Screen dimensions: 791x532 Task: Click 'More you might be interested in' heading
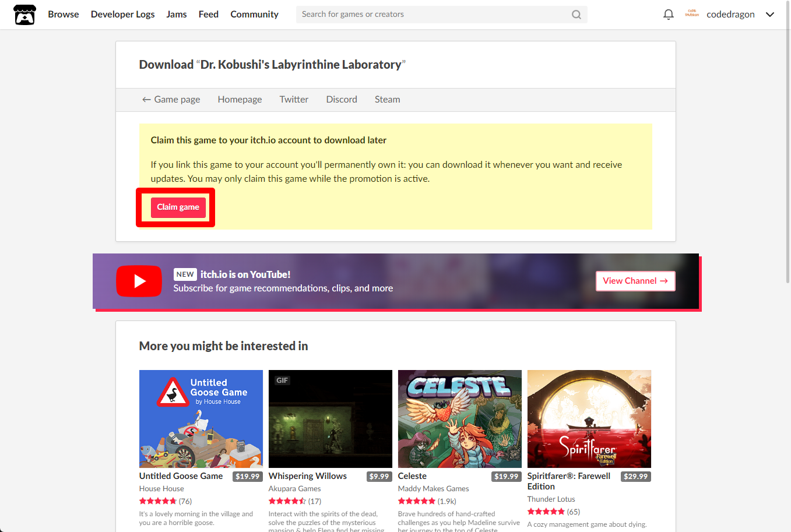(x=224, y=346)
